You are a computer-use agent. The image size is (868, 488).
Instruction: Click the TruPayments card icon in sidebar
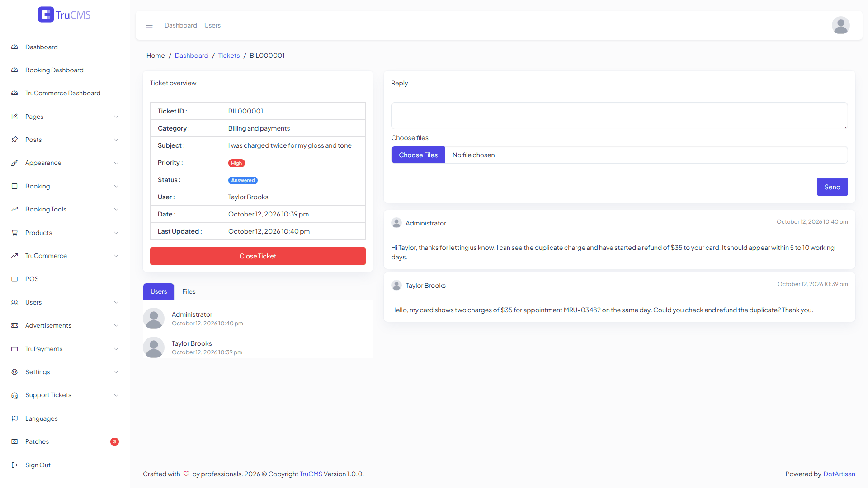point(14,349)
